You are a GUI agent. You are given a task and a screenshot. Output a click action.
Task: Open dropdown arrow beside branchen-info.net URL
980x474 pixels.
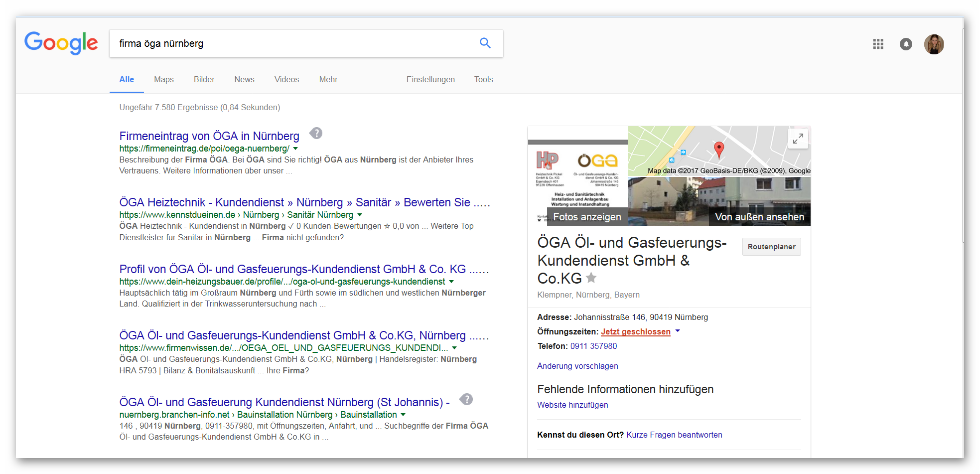pyautogui.click(x=403, y=415)
